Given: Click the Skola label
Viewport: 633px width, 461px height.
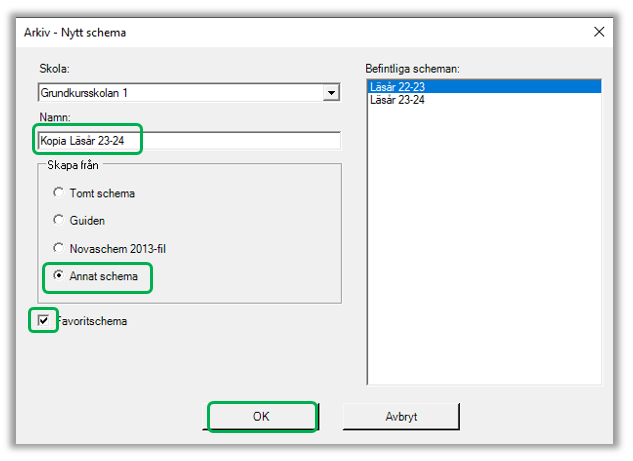Looking at the screenshot, I should point(54,69).
